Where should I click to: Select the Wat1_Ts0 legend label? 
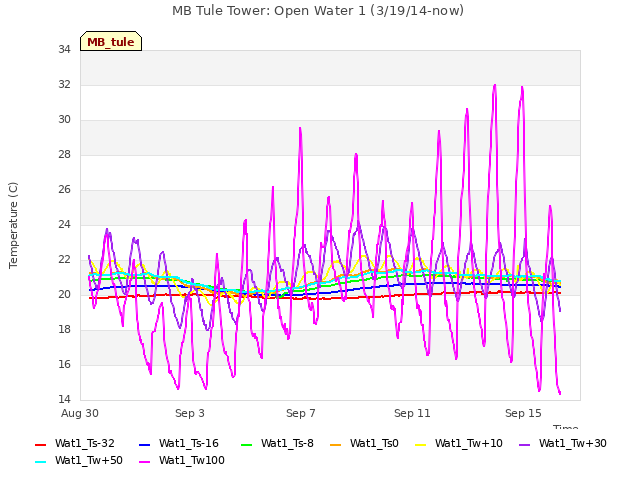pos(374,443)
